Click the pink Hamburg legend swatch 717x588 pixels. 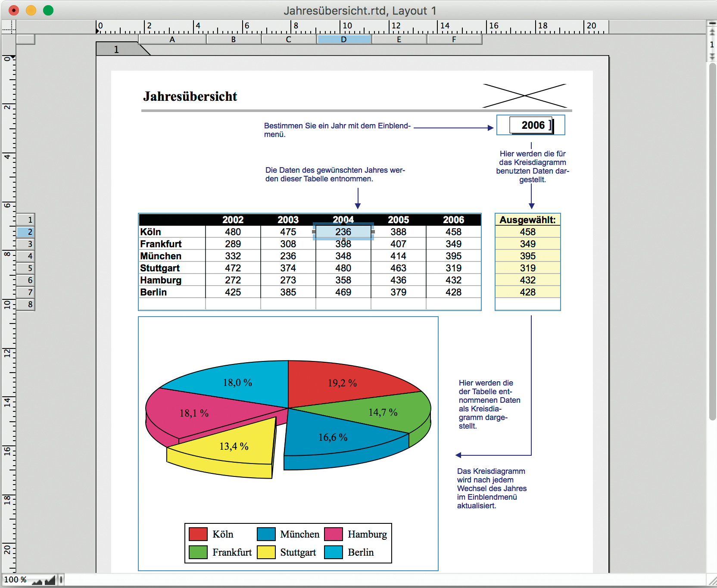click(334, 534)
